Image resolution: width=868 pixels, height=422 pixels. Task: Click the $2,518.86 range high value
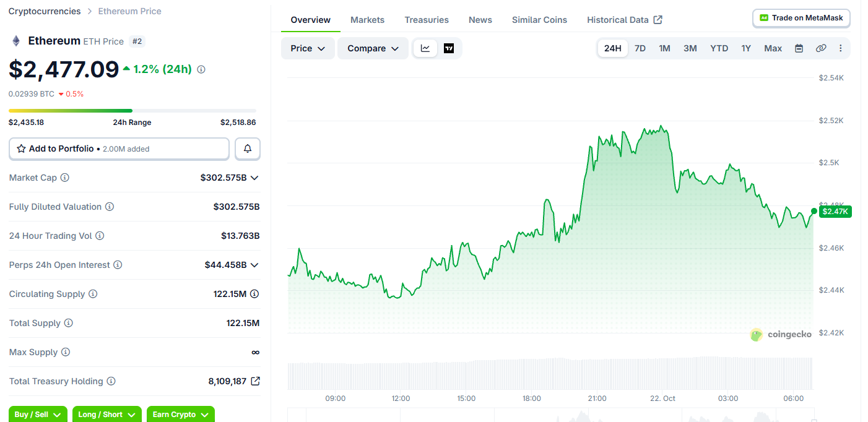(238, 123)
